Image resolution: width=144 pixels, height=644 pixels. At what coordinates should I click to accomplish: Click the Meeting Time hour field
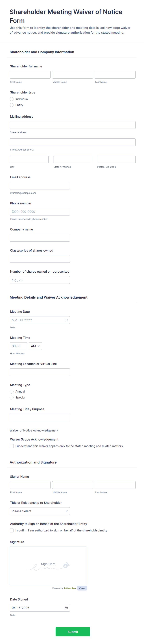click(x=19, y=346)
